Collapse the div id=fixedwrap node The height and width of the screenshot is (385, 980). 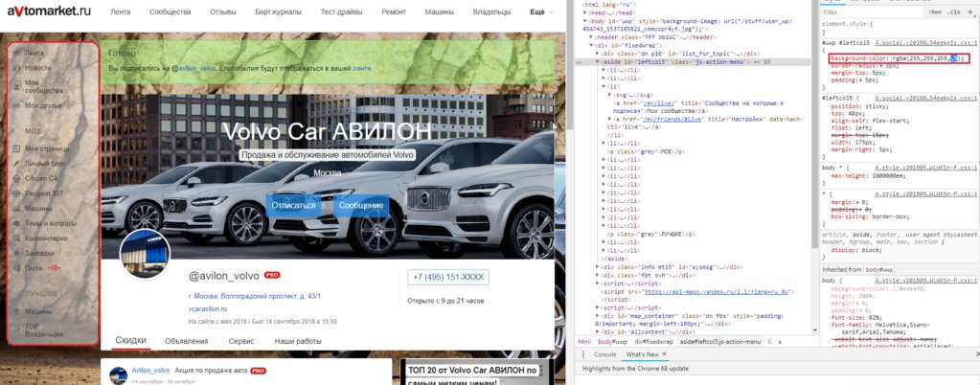[592, 45]
